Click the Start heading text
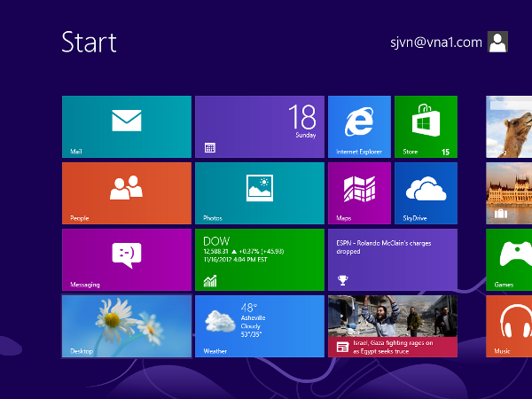Screen dimensions: 532x399 point(90,42)
